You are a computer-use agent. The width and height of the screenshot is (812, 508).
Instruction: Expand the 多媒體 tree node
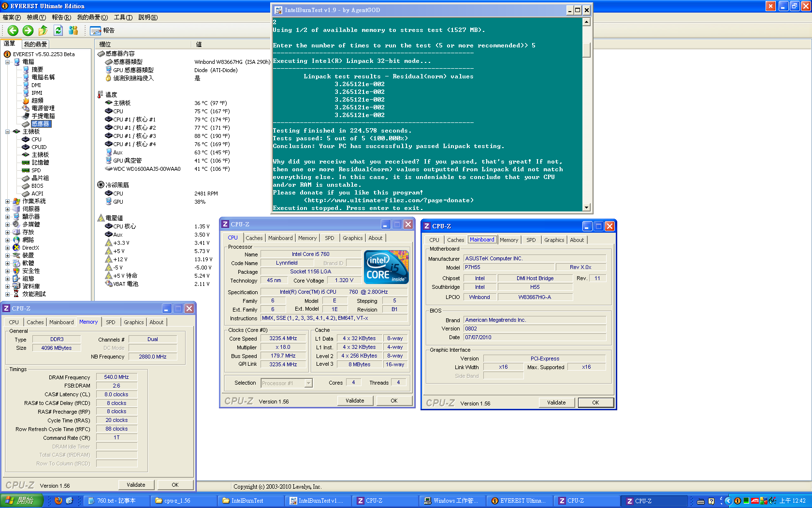(x=7, y=224)
